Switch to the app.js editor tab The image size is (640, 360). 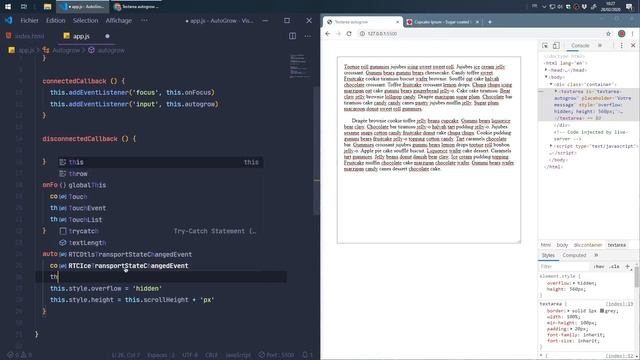pyautogui.click(x=81, y=36)
